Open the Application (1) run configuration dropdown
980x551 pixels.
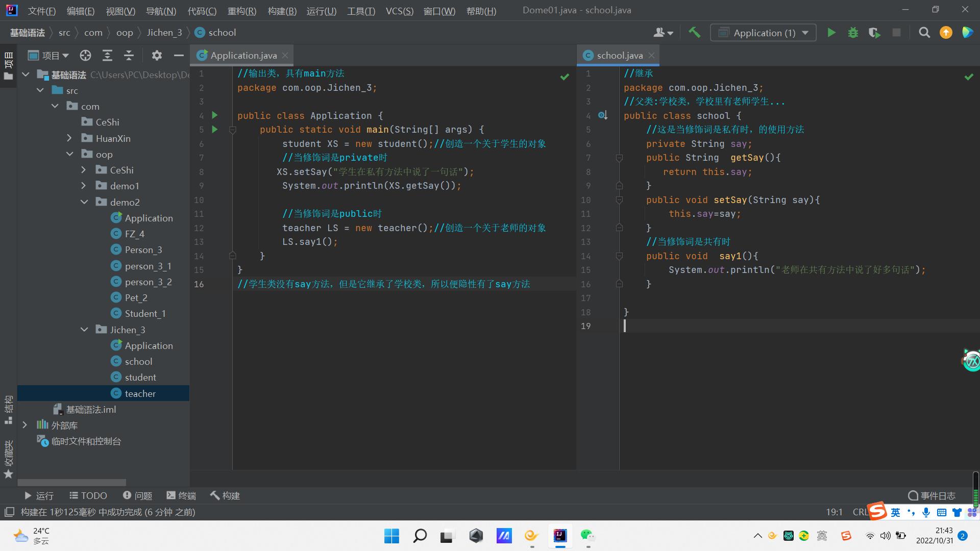click(764, 33)
